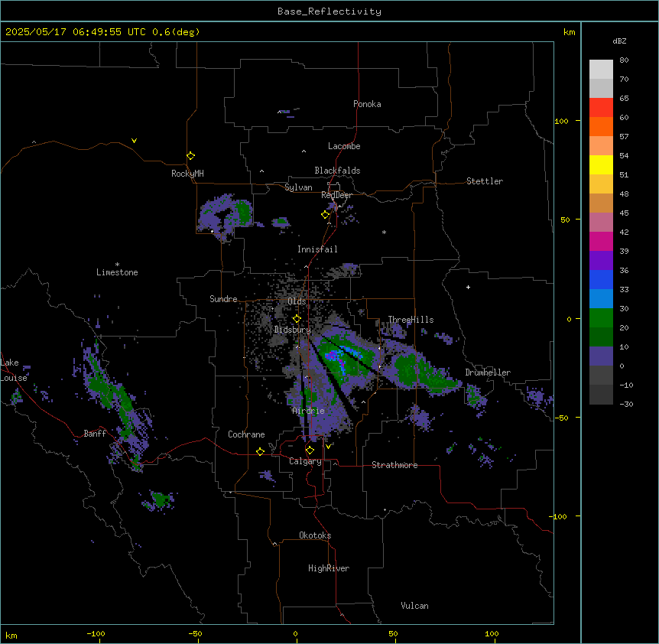The width and height of the screenshot is (659, 644).
Task: Click the Strathmore town label
Action: click(x=394, y=465)
